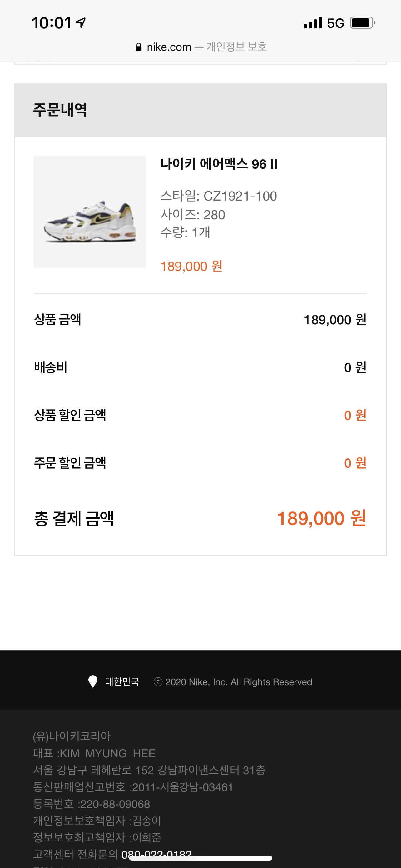This screenshot has width=401, height=868.
Task: Tap the 상품 할인 금액 discount row
Action: coord(200,415)
